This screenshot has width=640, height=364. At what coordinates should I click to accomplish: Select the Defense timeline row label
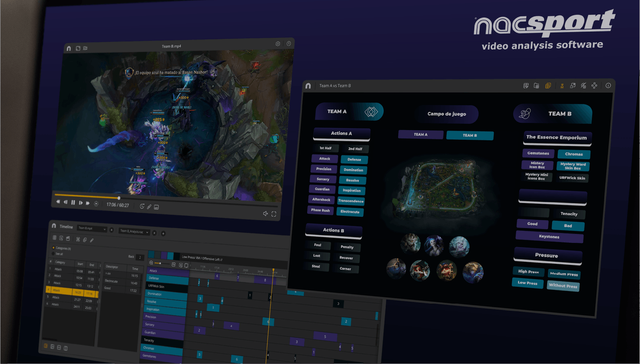(168, 279)
